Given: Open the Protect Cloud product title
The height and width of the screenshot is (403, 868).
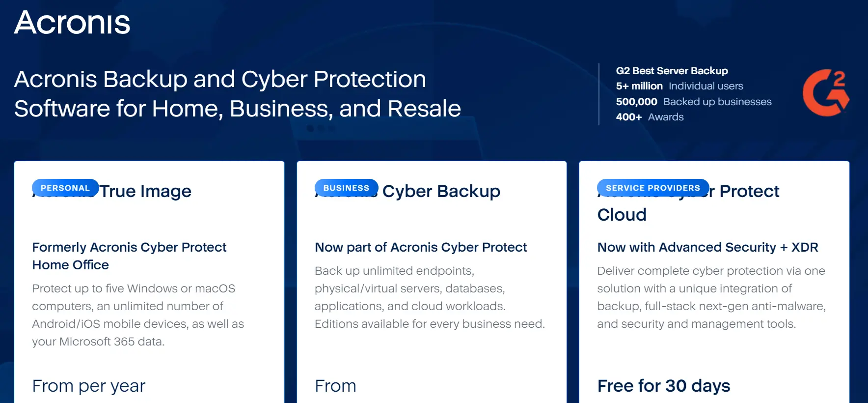Looking at the screenshot, I should click(688, 203).
